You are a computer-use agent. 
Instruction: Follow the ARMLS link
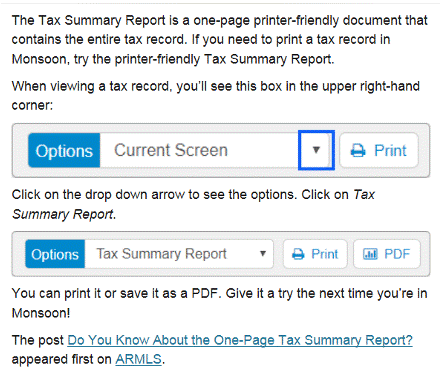click(x=138, y=359)
